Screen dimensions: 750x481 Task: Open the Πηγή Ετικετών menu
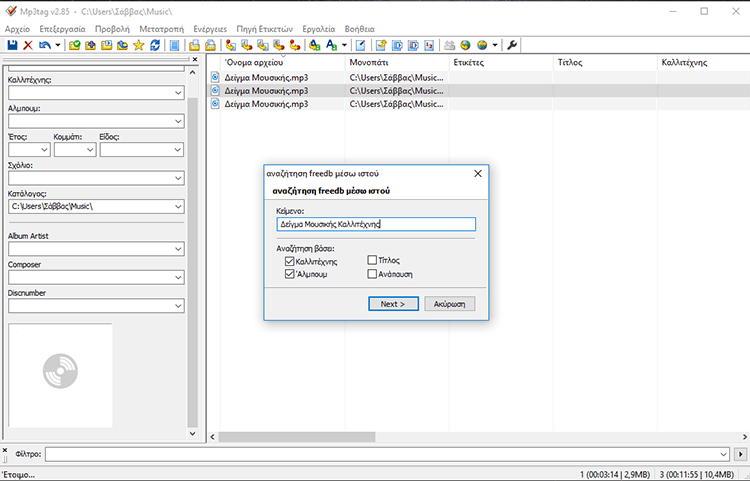[x=265, y=29]
